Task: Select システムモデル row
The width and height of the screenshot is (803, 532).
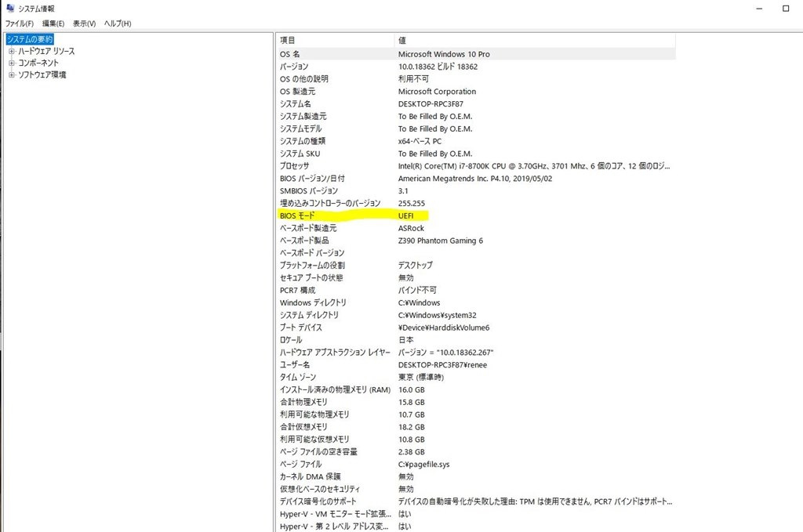Action: coord(476,128)
